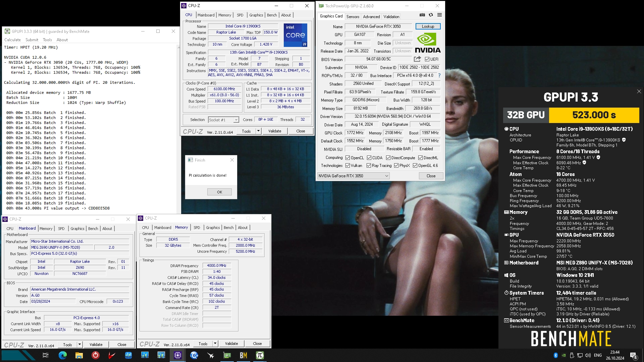Switch to Sensors tab in GPU-Z
Viewport: 644px width, 362px height.
coord(353,17)
